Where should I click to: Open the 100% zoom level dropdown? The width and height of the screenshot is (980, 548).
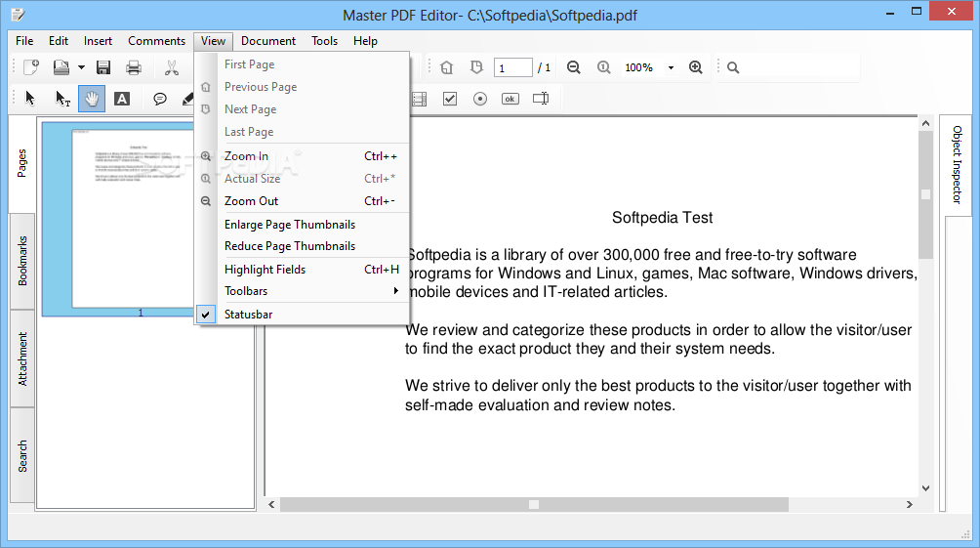tap(671, 67)
